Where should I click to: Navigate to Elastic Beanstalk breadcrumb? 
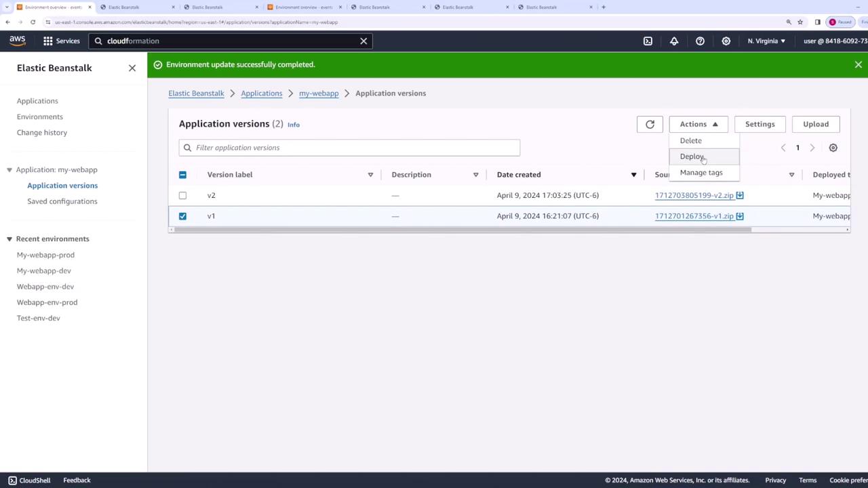196,94
